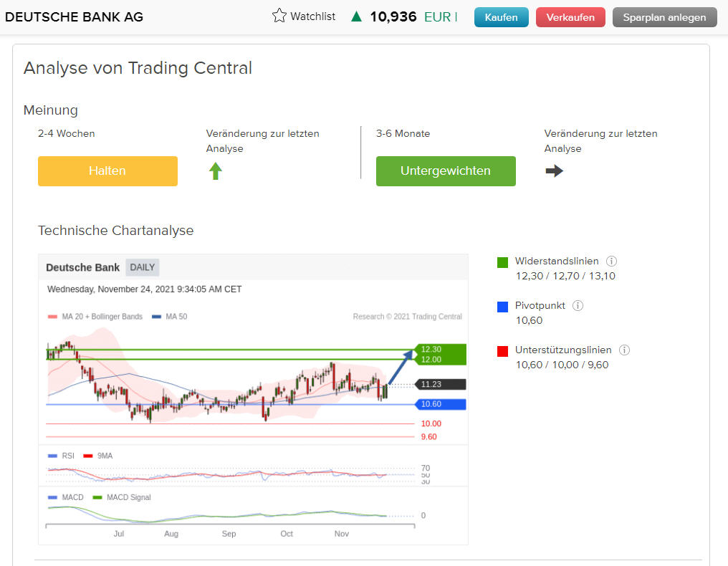Image resolution: width=728 pixels, height=566 pixels.
Task: Click the MACD legend label
Action: pos(66,497)
